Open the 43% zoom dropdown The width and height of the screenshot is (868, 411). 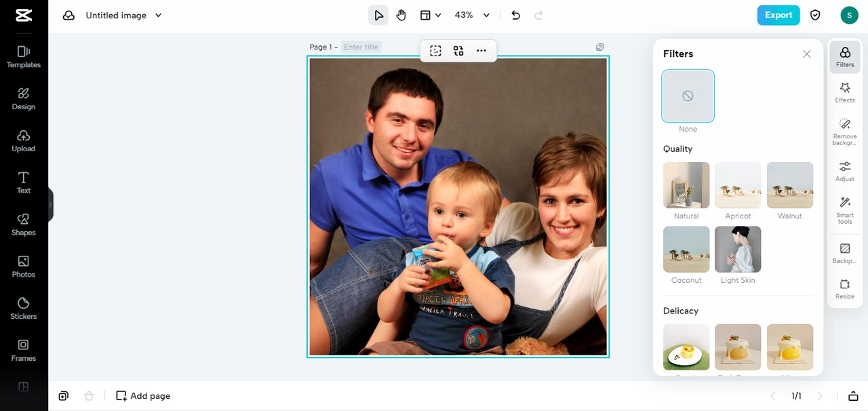pyautogui.click(x=472, y=15)
